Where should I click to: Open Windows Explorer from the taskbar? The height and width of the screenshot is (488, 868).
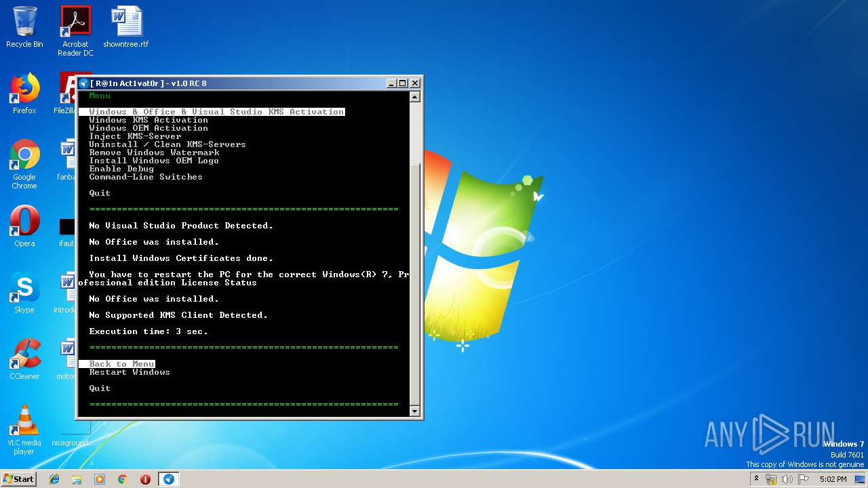77,479
